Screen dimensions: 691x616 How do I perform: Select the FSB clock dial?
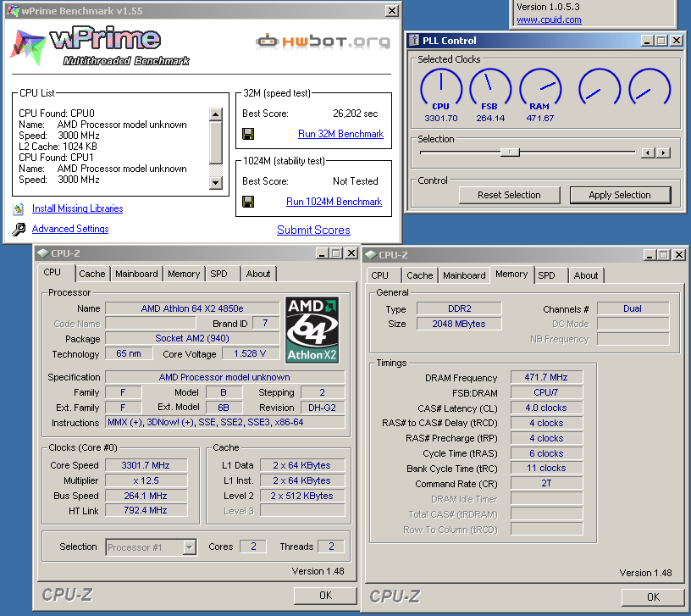point(490,90)
